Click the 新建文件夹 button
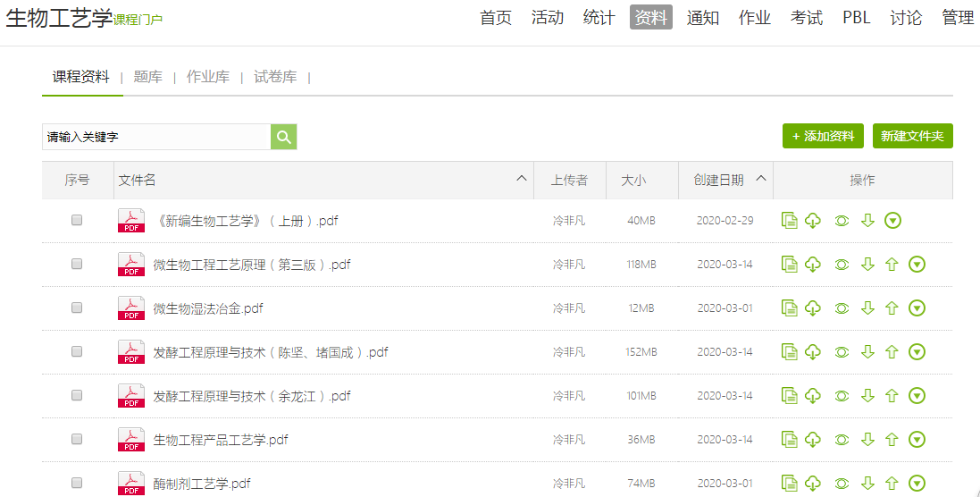Screen dimensions: 980x497 (x=912, y=136)
